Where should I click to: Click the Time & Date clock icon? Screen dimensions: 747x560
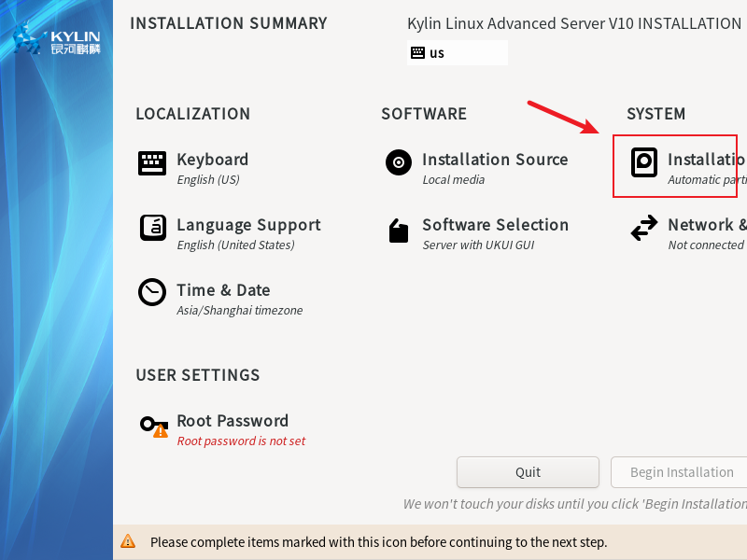point(152,292)
